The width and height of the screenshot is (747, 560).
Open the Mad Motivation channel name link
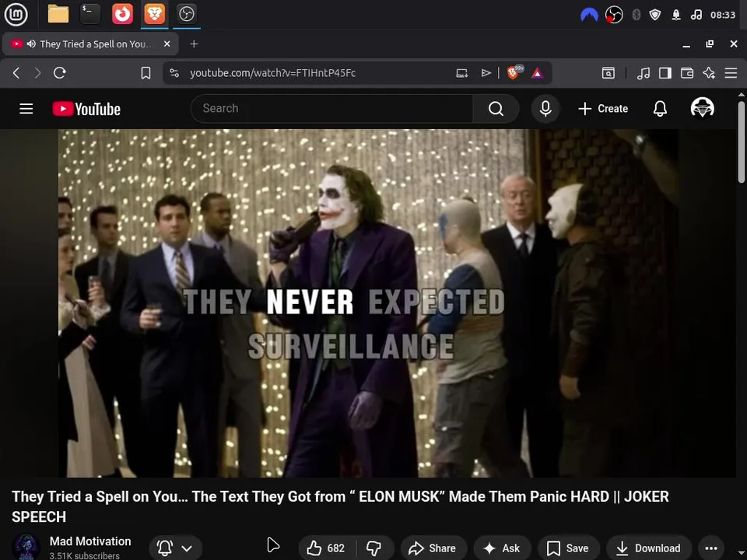[x=90, y=541]
